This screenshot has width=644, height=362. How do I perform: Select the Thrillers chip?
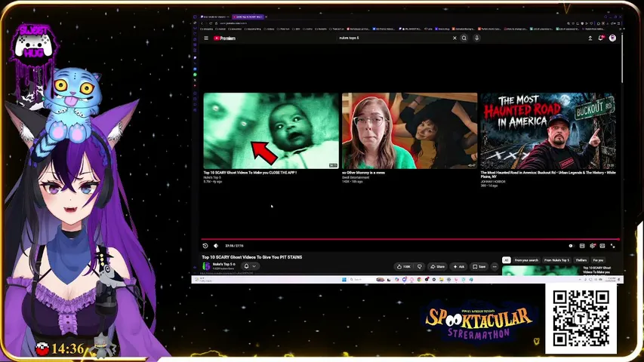[x=581, y=260]
